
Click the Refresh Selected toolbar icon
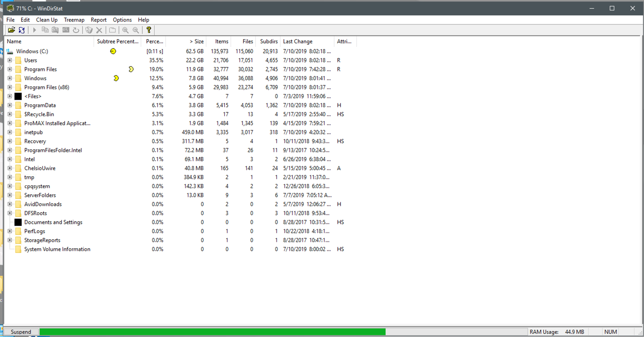tap(76, 30)
